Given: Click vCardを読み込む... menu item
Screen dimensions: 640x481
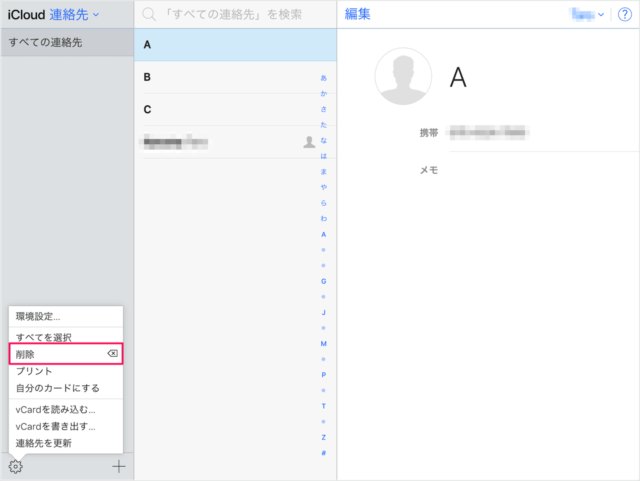Looking at the screenshot, I should (56, 409).
